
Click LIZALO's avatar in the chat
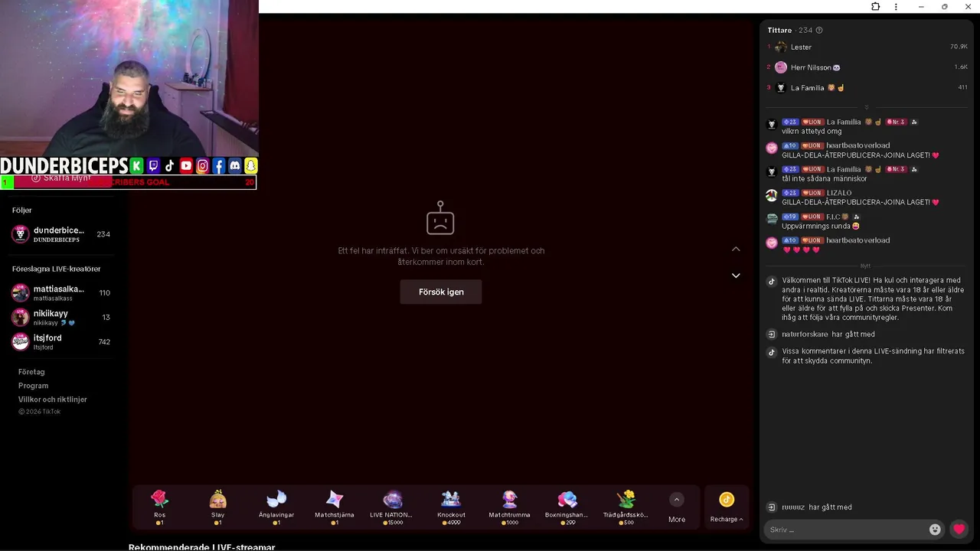[772, 195]
